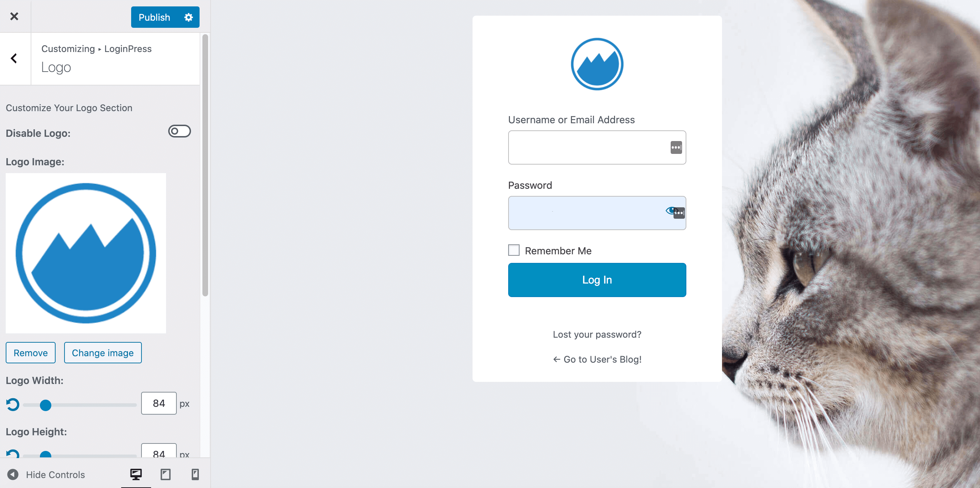Click the Username or Email Address input field
Viewport: 980px width, 488px height.
[597, 147]
